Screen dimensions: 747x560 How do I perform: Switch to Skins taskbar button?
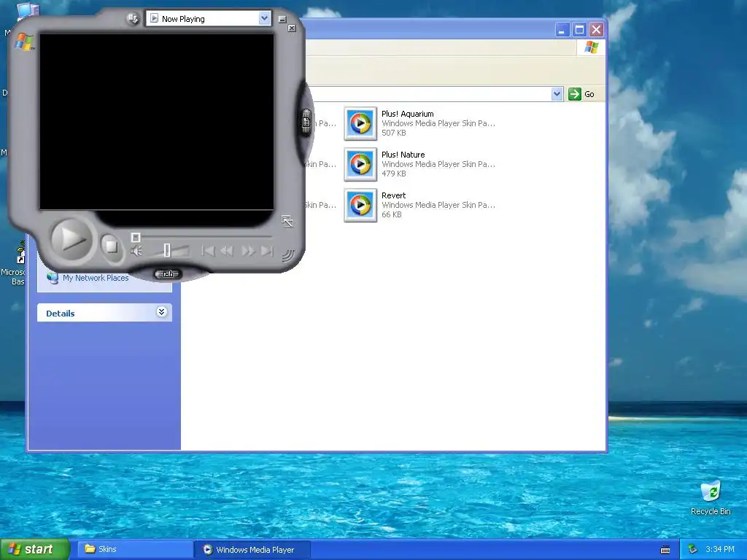point(136,550)
